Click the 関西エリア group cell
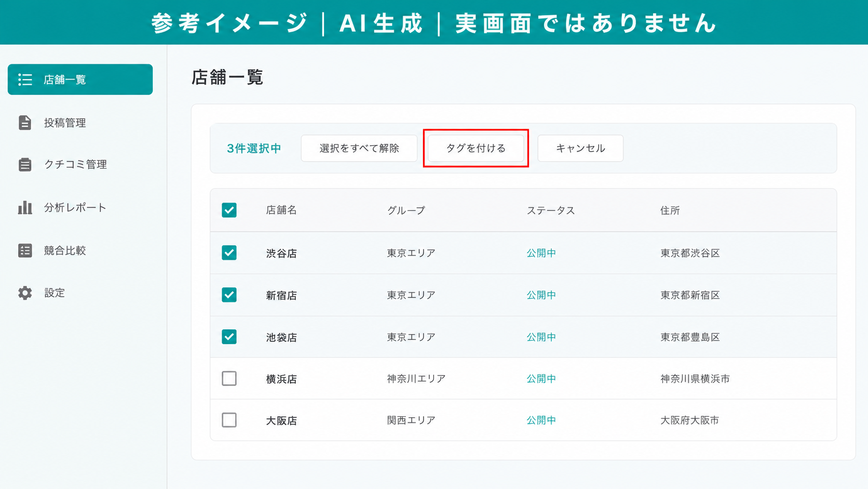This screenshot has width=868, height=489. pos(411,420)
